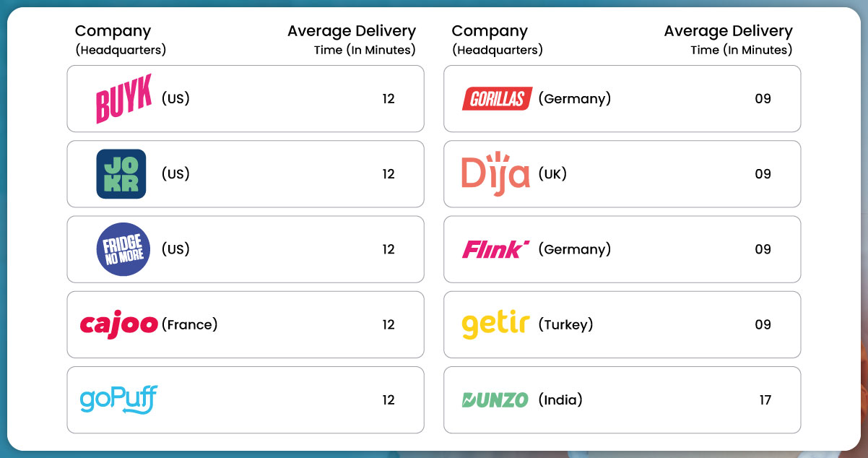
Task: Select the JOKR logo
Action: [x=121, y=174]
